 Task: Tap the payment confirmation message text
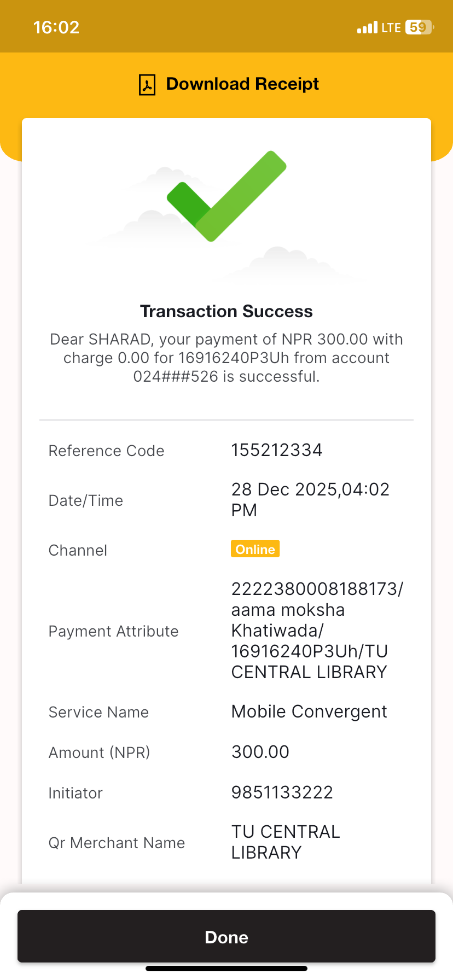point(226,358)
